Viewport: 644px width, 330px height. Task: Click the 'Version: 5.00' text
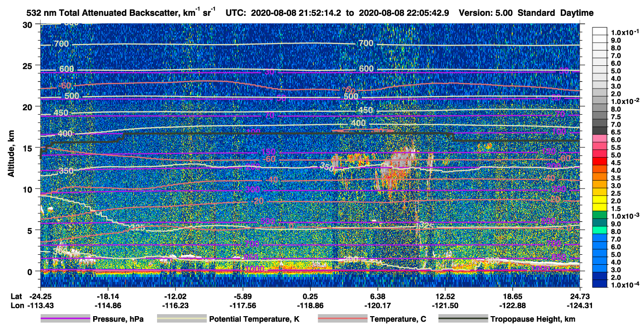[487, 13]
